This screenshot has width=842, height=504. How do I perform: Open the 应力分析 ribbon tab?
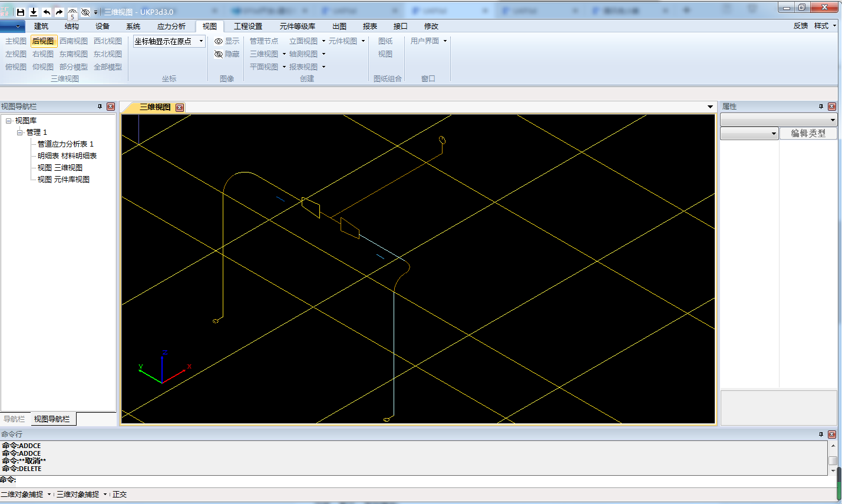171,26
